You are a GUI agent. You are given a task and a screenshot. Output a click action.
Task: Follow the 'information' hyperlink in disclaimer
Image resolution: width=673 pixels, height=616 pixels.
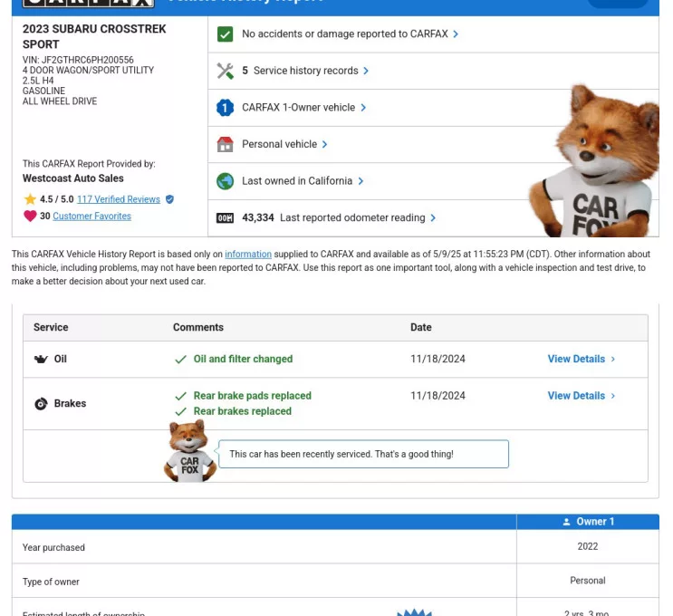[248, 255]
